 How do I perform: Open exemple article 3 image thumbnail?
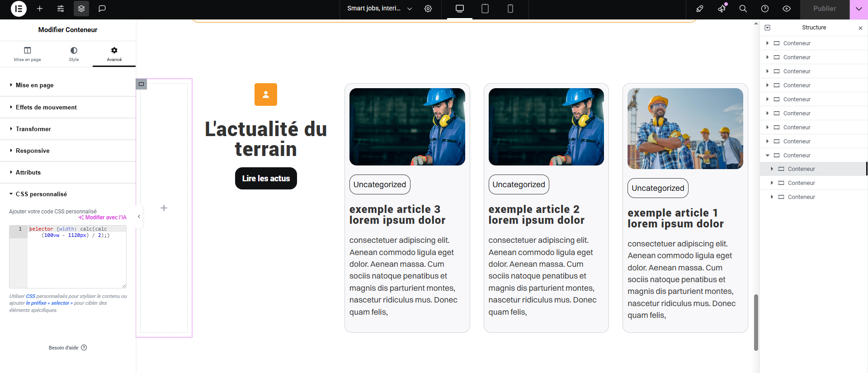[x=407, y=127]
